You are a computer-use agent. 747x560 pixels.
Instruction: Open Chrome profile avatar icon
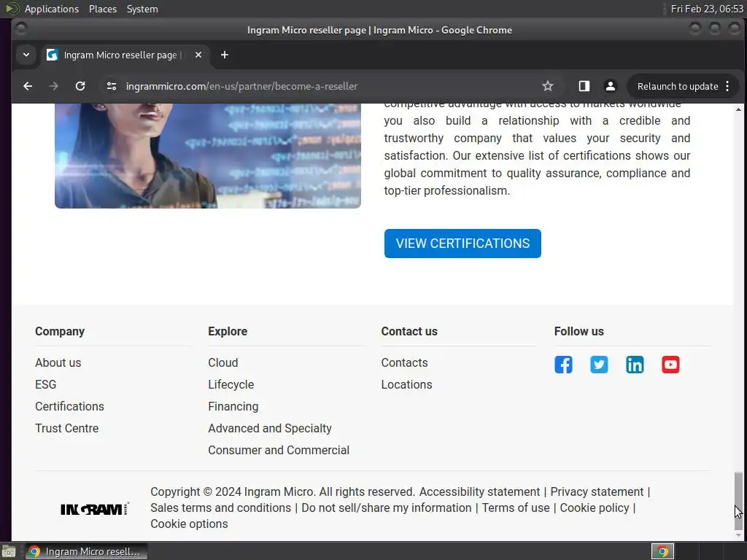611,86
